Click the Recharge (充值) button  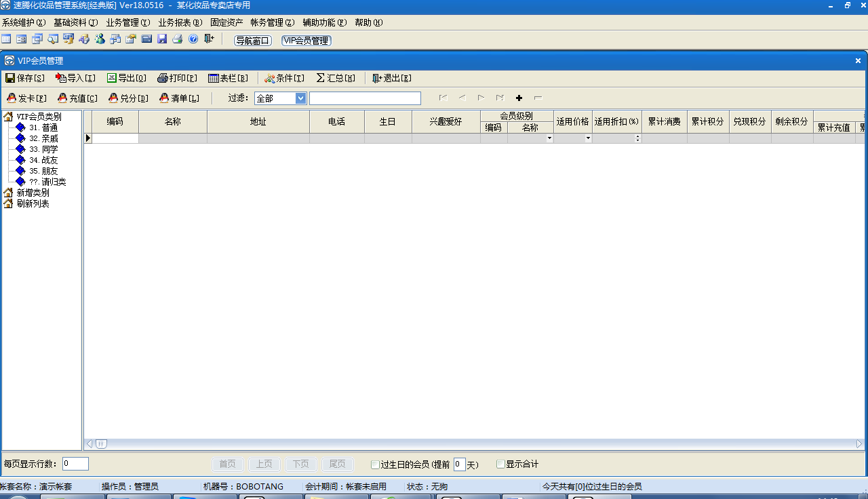77,98
